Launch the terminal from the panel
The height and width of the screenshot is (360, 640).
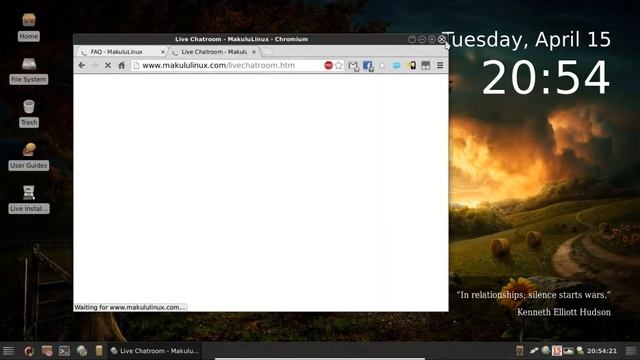(x=64, y=351)
